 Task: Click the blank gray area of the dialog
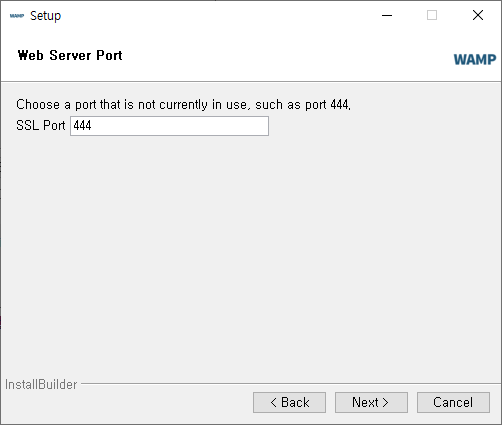coord(250,253)
